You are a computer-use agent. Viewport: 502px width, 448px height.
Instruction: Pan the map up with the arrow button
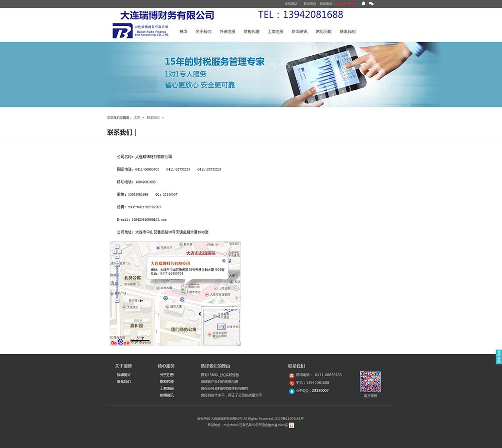[x=117, y=246]
